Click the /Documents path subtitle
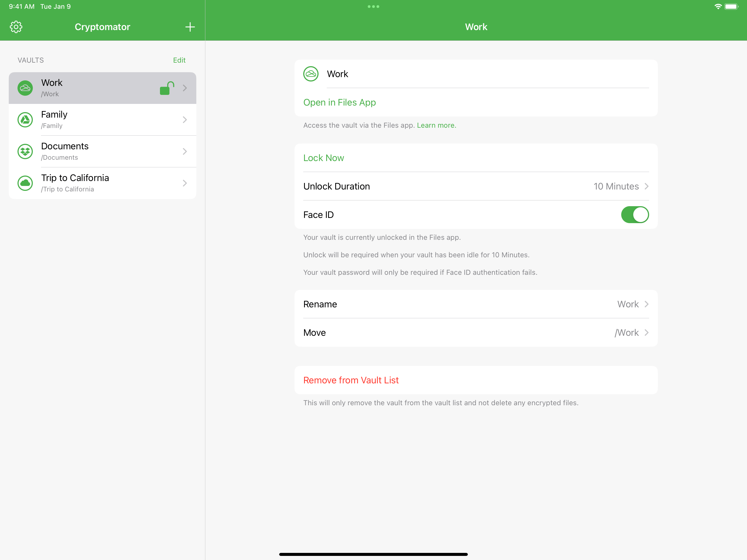The width and height of the screenshot is (747, 560). click(59, 157)
